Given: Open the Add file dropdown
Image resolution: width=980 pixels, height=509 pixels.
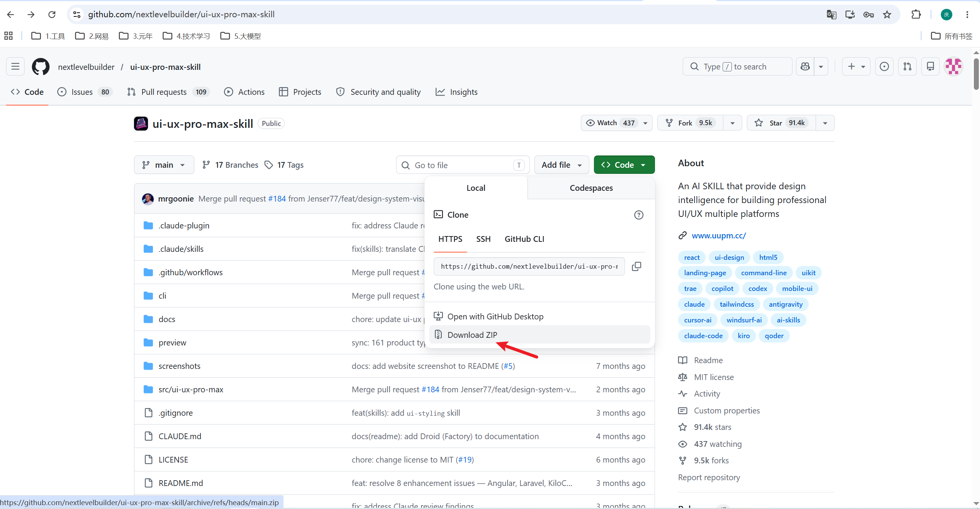Looking at the screenshot, I should click(562, 165).
